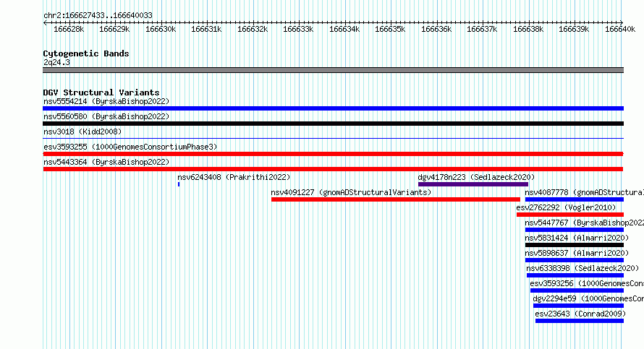This screenshot has width=644, height=349.
Task: Click the nsv5554214 (ByrskaBishop2022) label
Action: 106,101
